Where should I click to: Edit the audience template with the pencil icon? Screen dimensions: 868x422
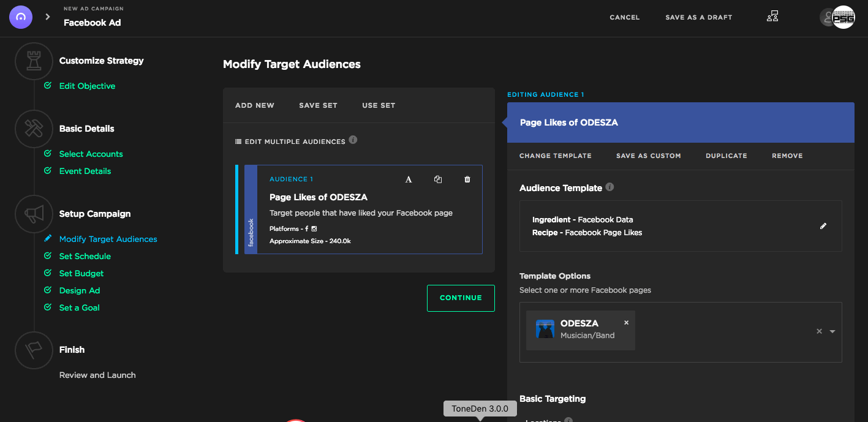click(823, 226)
